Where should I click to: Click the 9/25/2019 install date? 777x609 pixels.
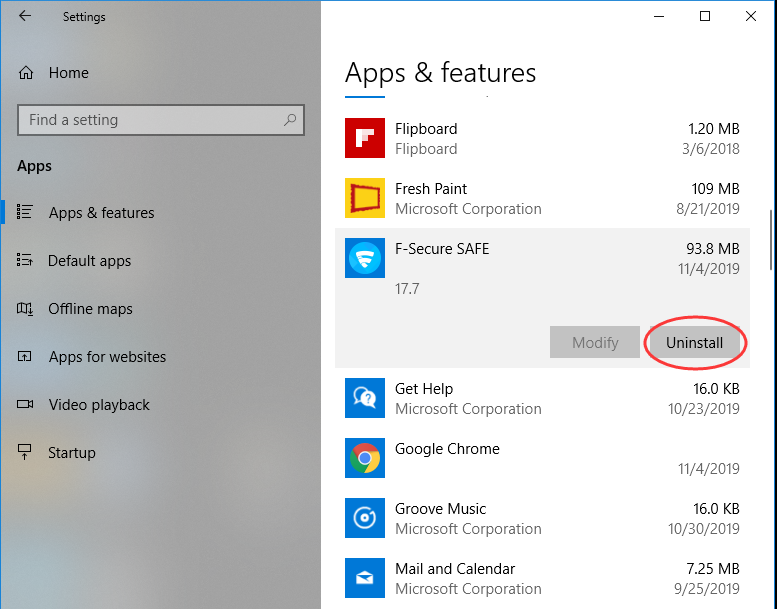coord(707,589)
